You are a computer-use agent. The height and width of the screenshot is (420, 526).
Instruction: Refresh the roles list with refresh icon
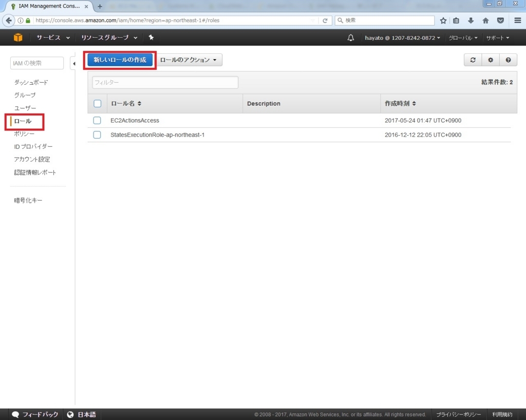click(x=473, y=60)
